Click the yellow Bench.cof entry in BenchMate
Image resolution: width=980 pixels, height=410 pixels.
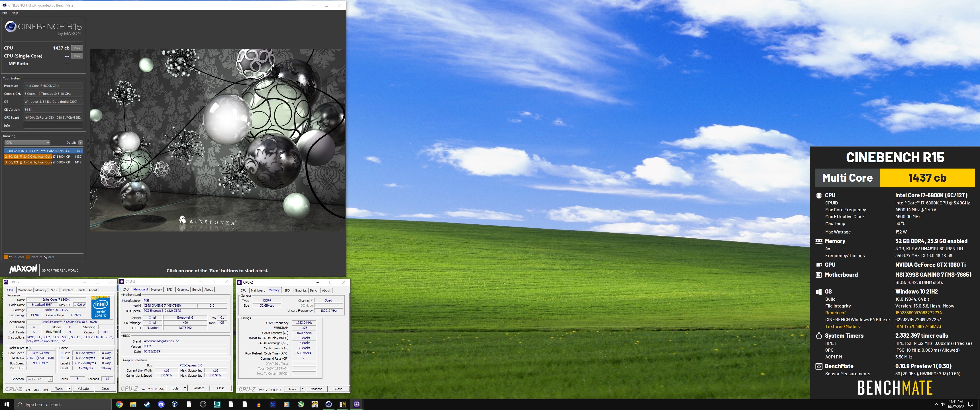[x=835, y=313]
